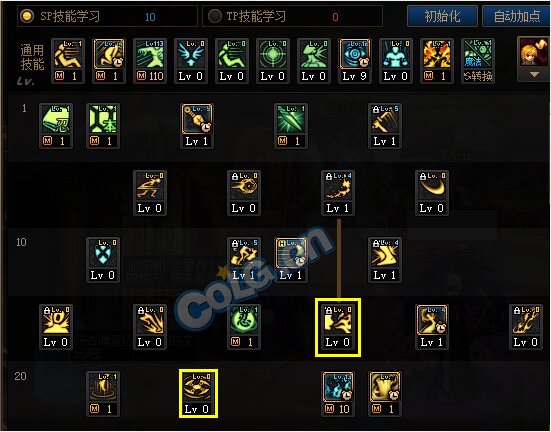Click the Lv 110 green passive skill icon

tap(150, 60)
